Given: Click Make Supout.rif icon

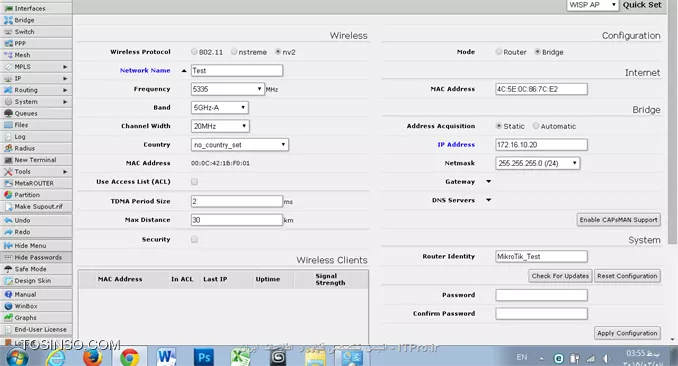Looking at the screenshot, I should tap(8, 207).
